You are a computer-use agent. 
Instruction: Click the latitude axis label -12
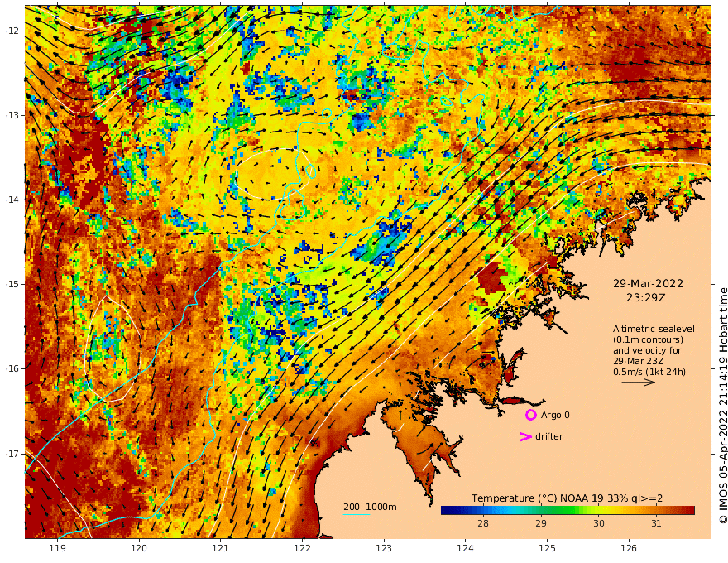click(12, 31)
